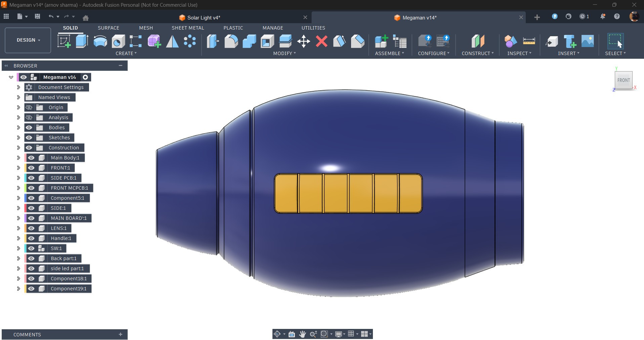Hide the LENS:1 component

pos(31,228)
